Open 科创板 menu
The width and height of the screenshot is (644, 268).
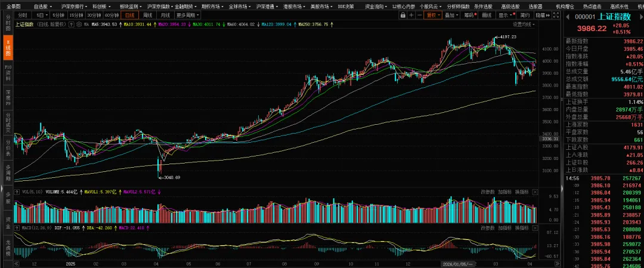[102, 7]
